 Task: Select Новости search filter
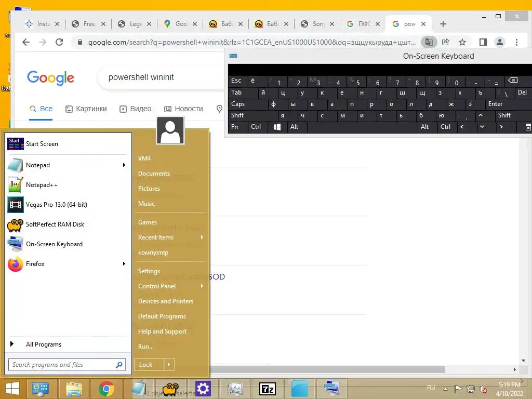183,109
